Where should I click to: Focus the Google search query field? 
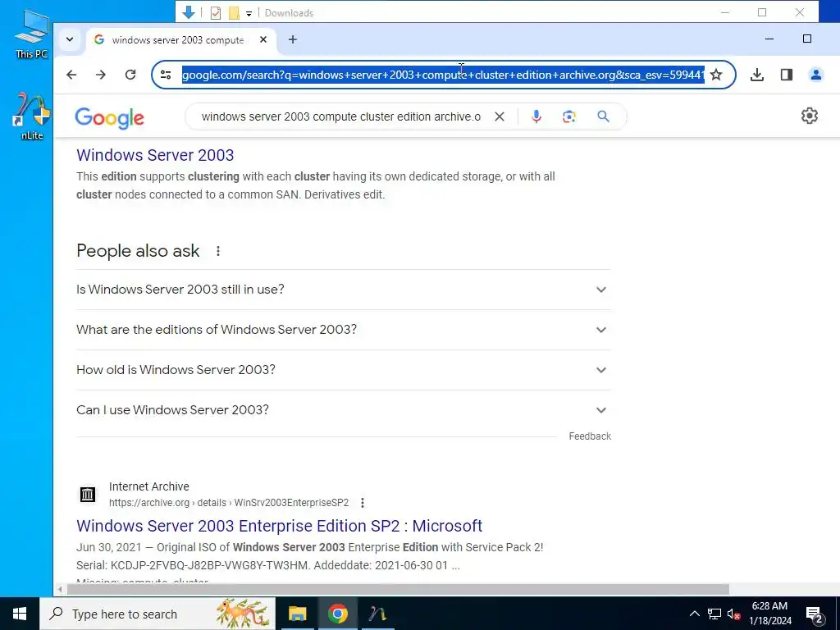pos(341,116)
